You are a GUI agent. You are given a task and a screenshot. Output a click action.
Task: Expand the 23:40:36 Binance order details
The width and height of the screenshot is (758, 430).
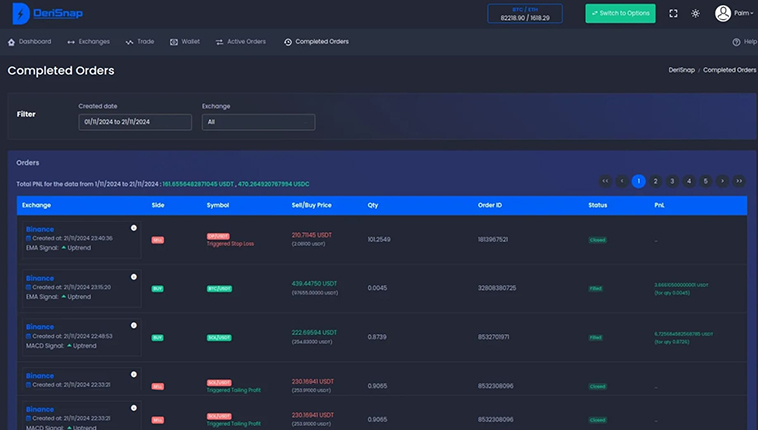coord(133,228)
